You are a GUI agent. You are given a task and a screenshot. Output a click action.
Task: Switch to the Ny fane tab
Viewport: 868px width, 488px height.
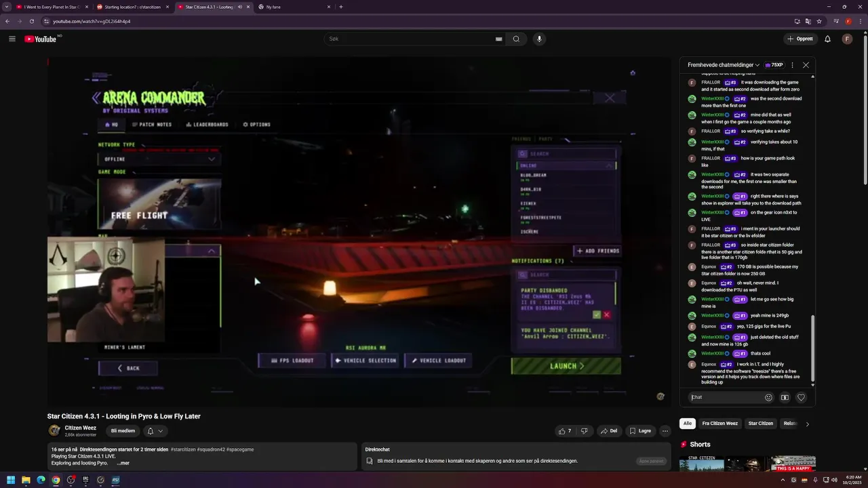294,7
